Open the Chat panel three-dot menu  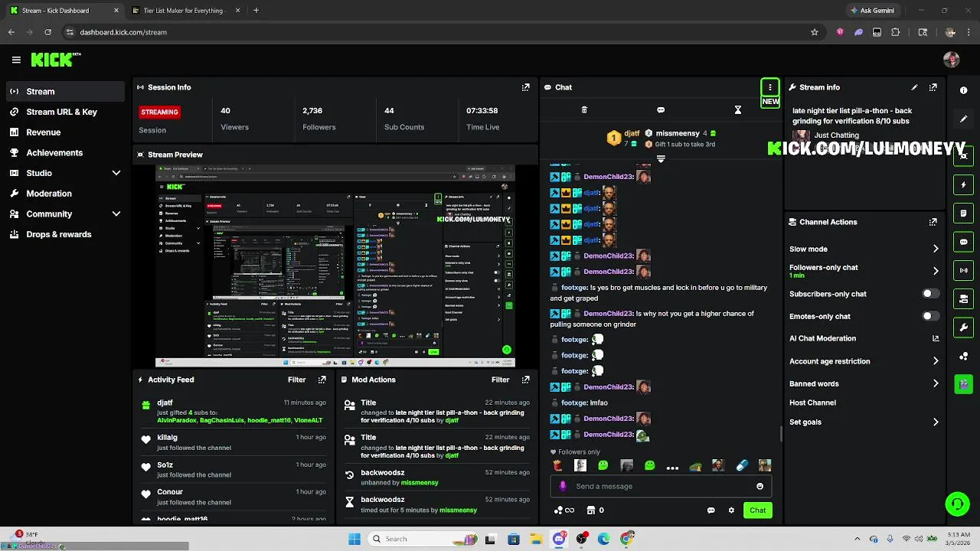[x=770, y=87]
